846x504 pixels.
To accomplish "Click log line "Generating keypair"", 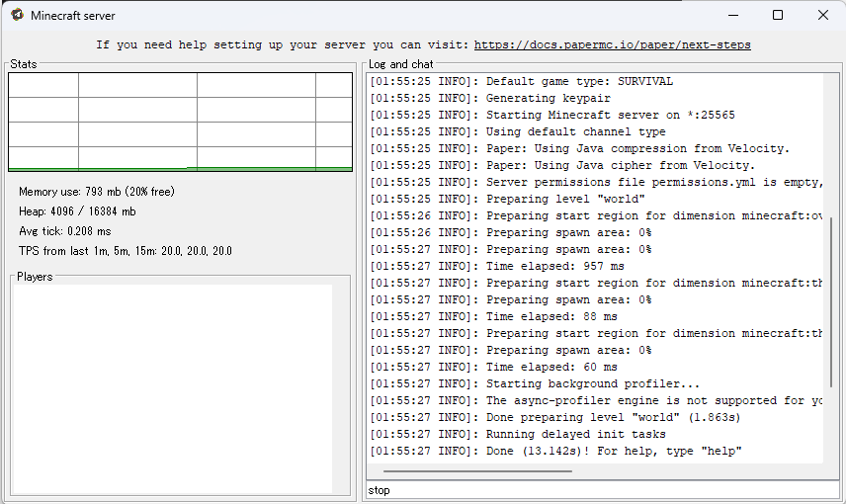I will point(490,98).
